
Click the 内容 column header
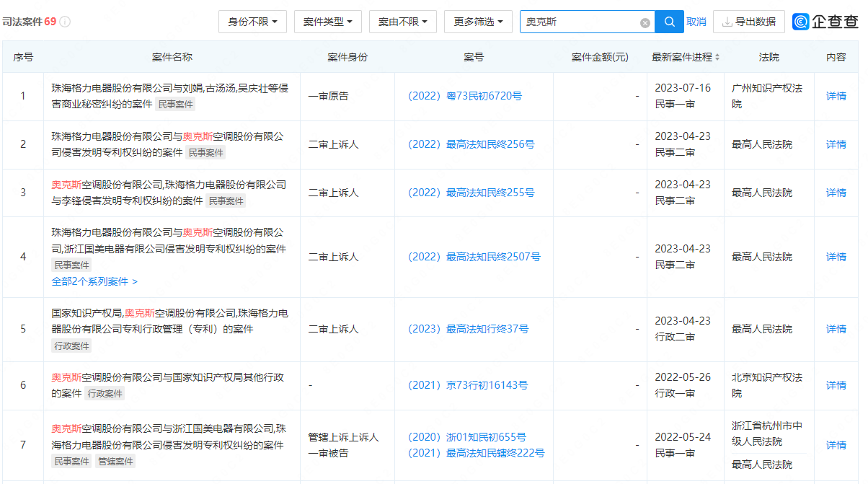coord(836,57)
